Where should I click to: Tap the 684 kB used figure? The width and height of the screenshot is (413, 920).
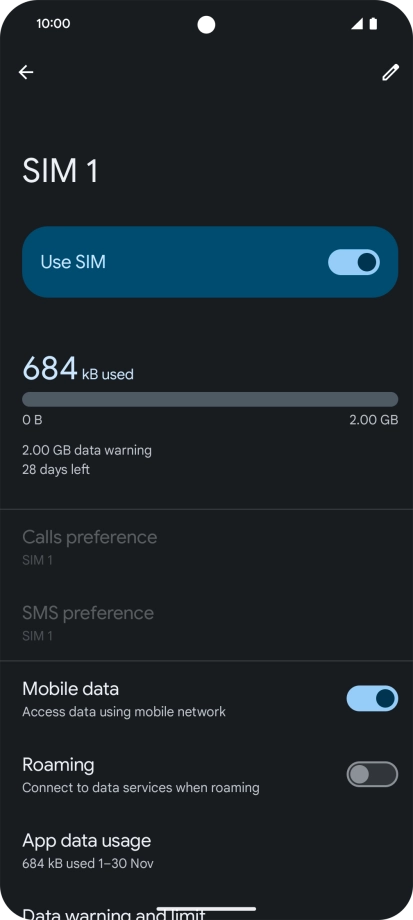click(x=78, y=369)
